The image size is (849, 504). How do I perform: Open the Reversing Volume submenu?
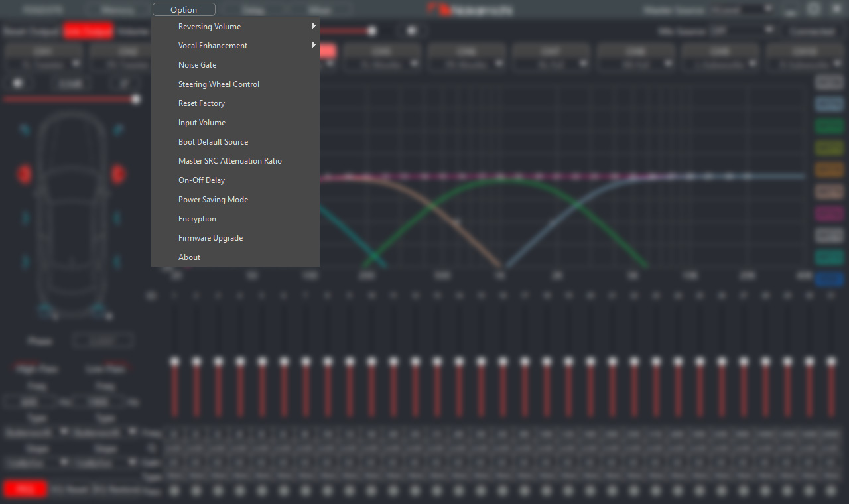[x=210, y=27]
